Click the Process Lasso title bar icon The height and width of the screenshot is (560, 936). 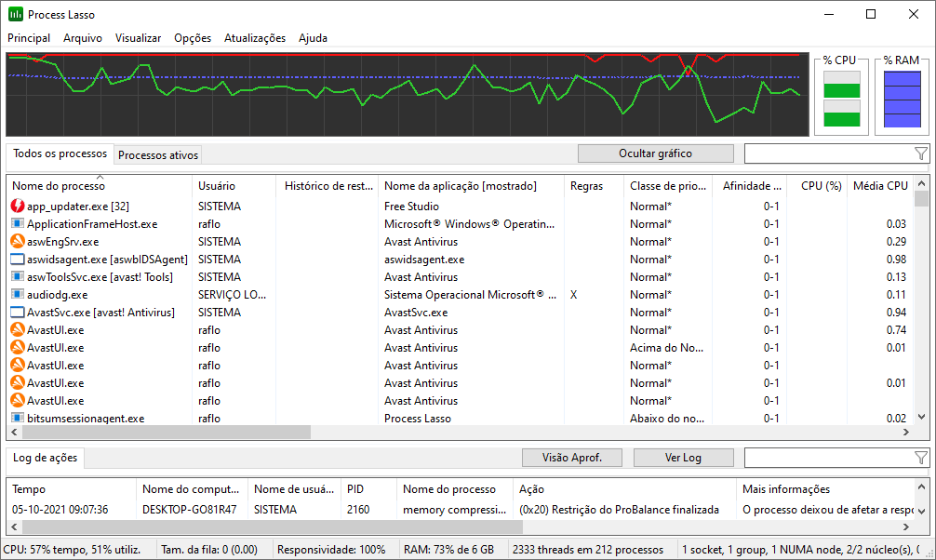point(16,14)
